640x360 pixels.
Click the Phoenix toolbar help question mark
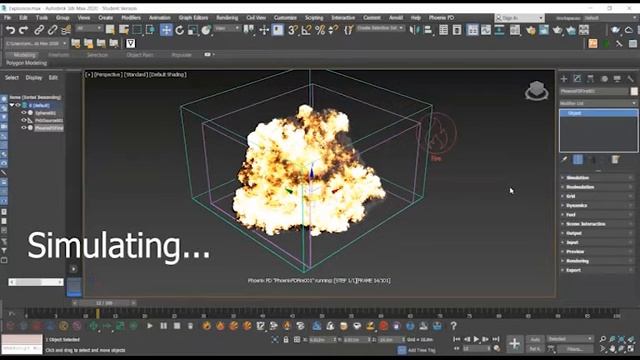(453, 326)
